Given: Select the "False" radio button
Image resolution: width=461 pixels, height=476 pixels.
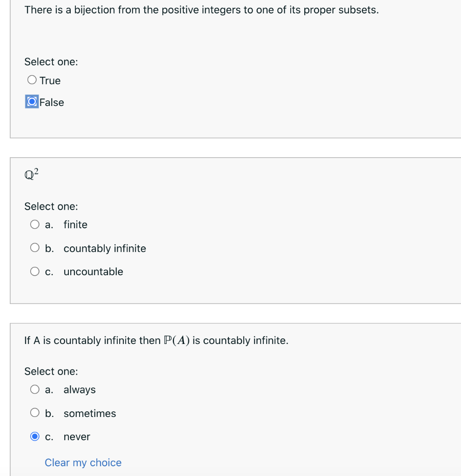Looking at the screenshot, I should [31, 102].
